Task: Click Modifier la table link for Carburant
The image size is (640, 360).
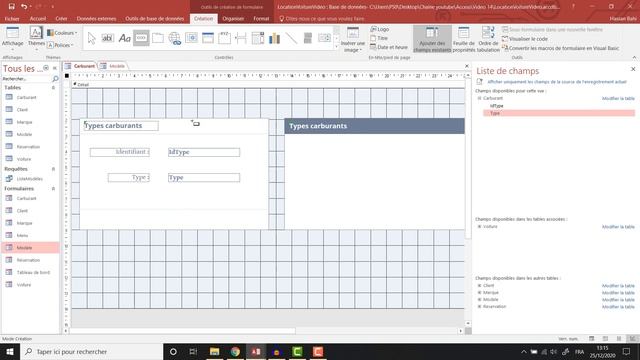Action: click(x=618, y=98)
